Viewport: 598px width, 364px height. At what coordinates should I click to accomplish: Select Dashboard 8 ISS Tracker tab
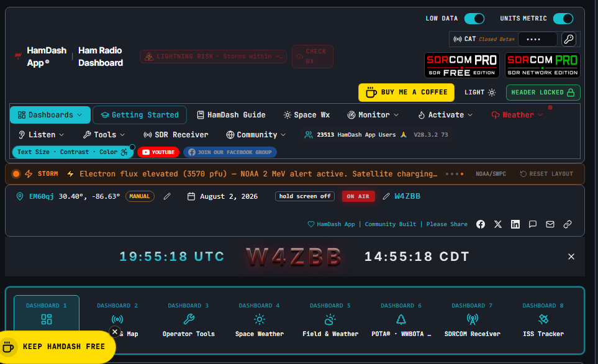pos(543,320)
